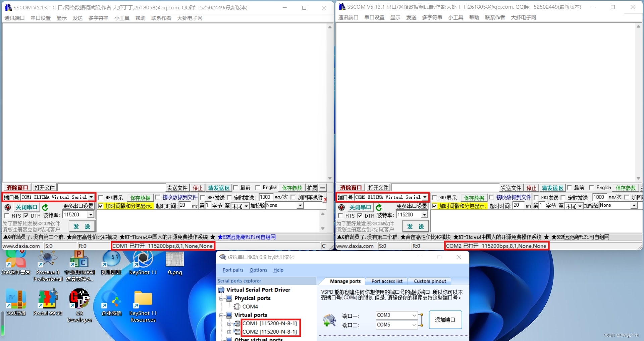This screenshot has height=341, width=644.
Task: Click 添加端口 button in VSPD
Action: [445, 320]
